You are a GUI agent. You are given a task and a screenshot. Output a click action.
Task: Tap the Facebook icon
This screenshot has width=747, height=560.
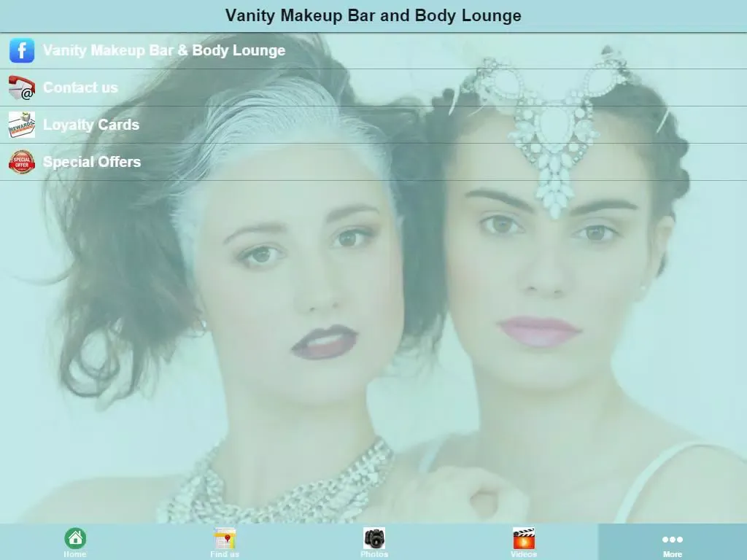tap(22, 50)
